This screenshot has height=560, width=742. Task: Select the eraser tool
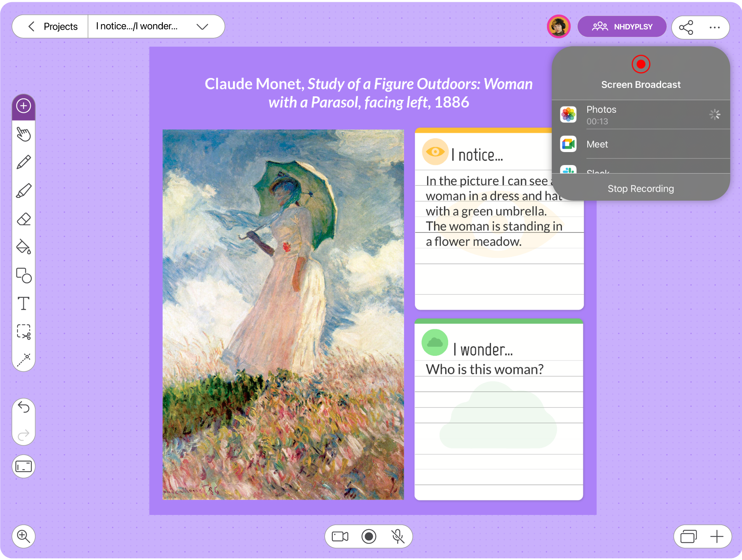point(24,219)
